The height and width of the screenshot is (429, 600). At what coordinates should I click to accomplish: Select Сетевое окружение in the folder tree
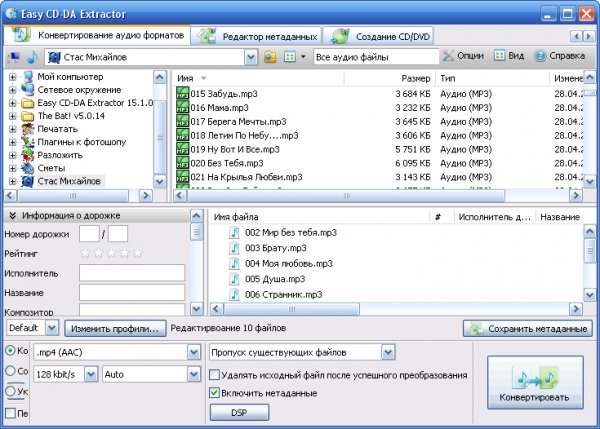(79, 90)
